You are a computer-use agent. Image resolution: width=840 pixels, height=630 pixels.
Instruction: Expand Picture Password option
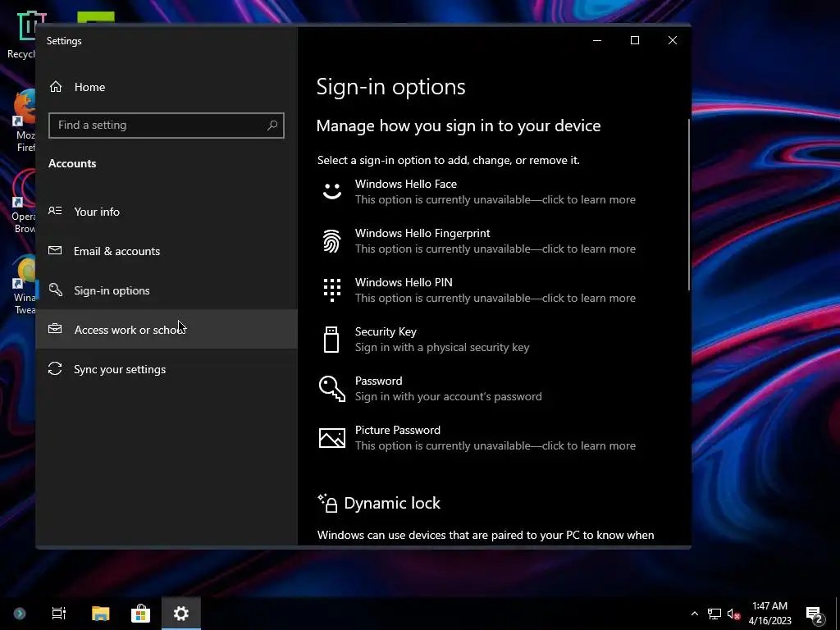click(x=493, y=438)
